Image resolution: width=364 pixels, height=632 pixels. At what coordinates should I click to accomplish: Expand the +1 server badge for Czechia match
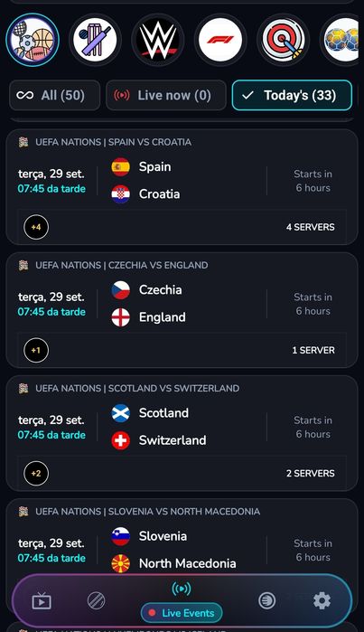coord(36,350)
